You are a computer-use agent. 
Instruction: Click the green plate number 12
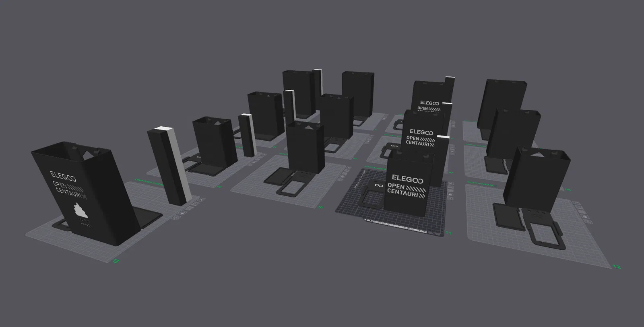pyautogui.click(x=616, y=266)
